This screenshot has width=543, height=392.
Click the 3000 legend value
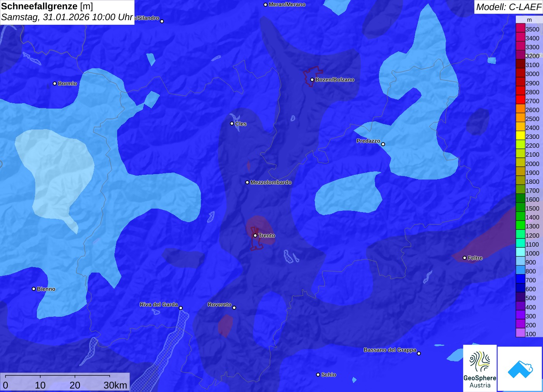pyautogui.click(x=532, y=74)
